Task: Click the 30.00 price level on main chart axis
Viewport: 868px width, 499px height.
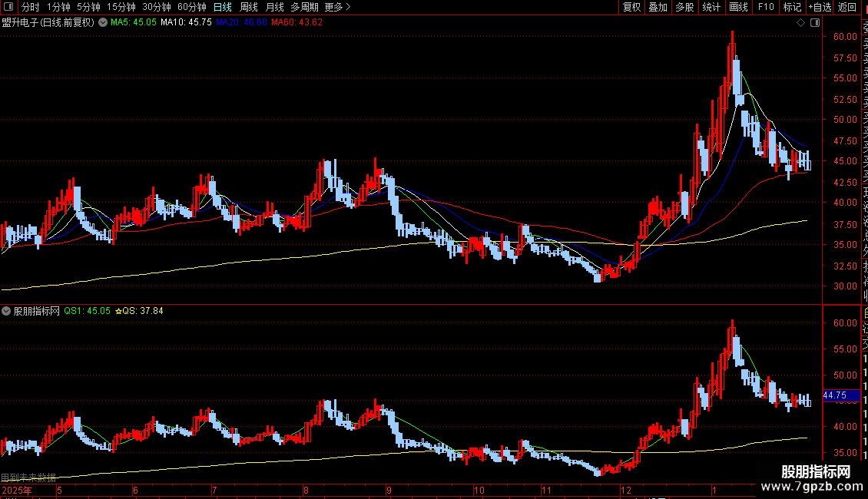Action: point(845,286)
